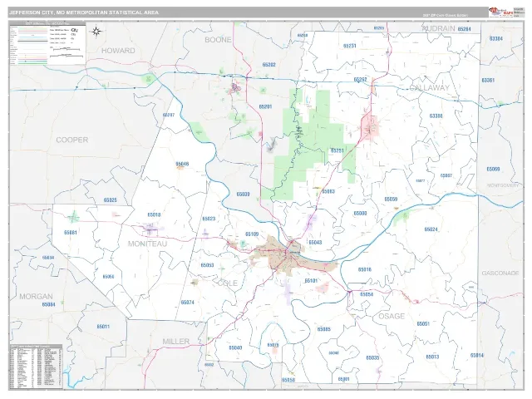Click the map publisher logo at top right
532x399 pixels.
[x=501, y=12]
